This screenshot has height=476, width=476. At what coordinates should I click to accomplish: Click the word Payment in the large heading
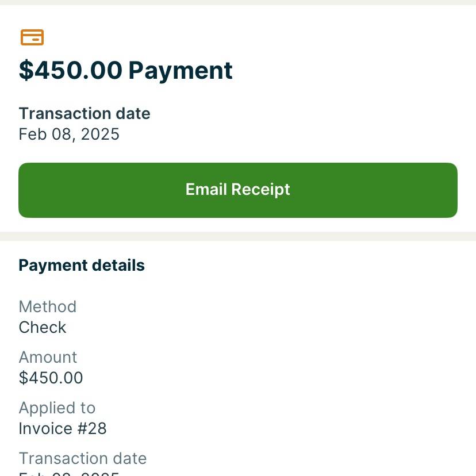(181, 71)
